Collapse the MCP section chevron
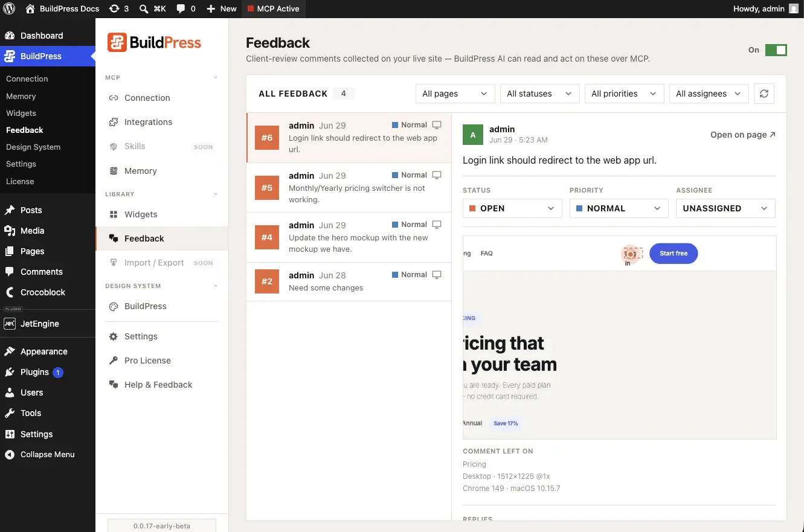 (x=216, y=78)
